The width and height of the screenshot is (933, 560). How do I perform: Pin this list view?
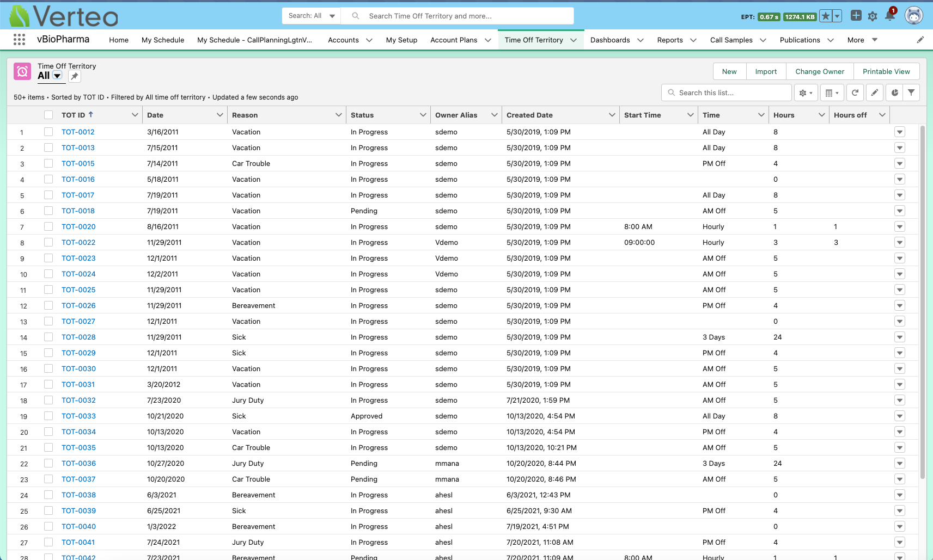[x=75, y=76]
